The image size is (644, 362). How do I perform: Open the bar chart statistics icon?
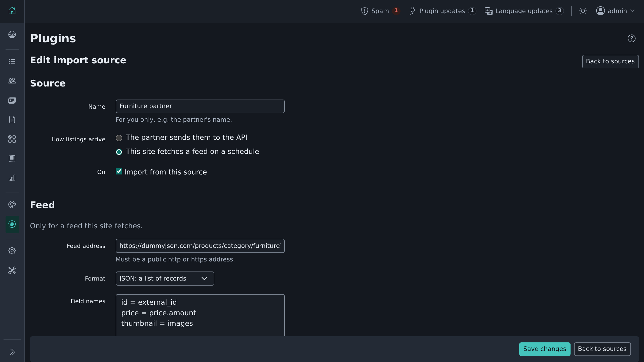12,178
